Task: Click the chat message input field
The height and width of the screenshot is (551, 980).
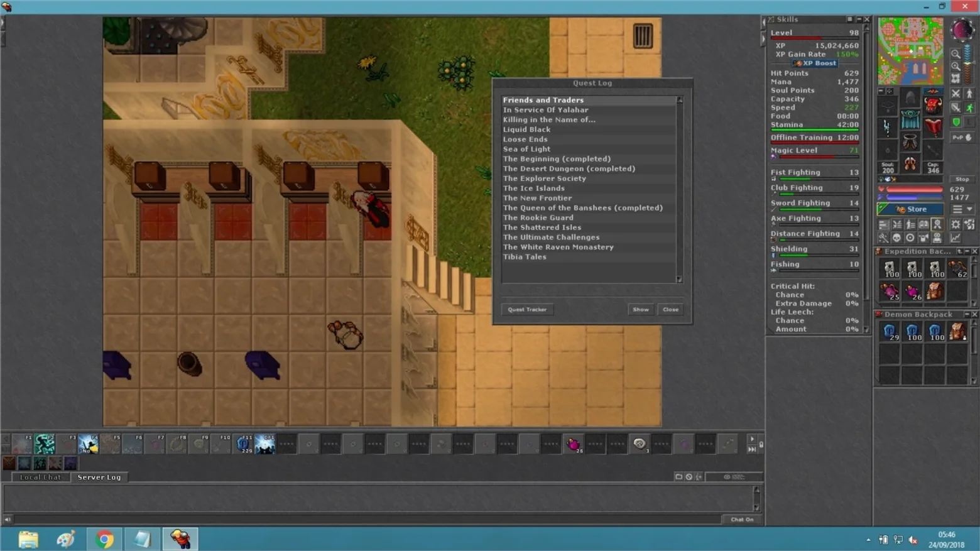Action: point(367,520)
